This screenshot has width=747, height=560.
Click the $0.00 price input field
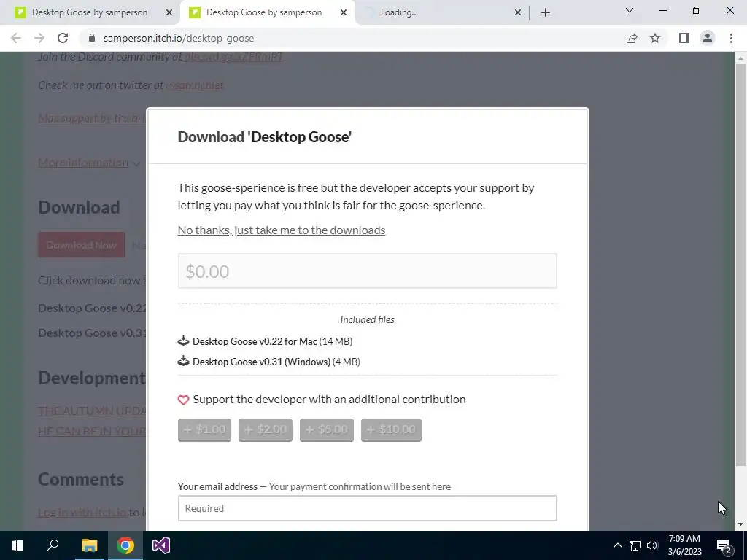point(368,271)
